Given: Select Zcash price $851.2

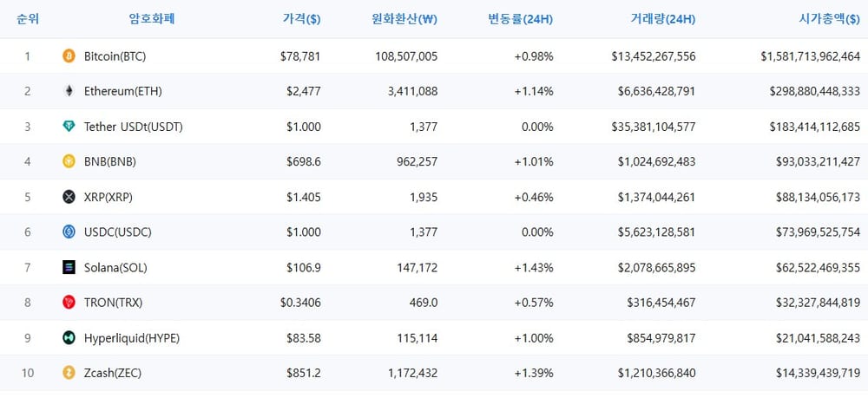Looking at the screenshot, I should pyautogui.click(x=303, y=373).
